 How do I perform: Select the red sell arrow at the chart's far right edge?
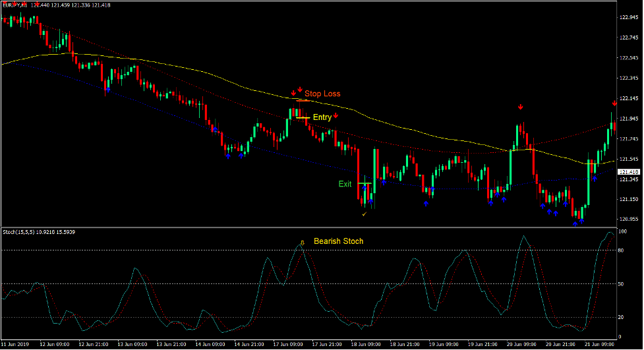[614, 102]
